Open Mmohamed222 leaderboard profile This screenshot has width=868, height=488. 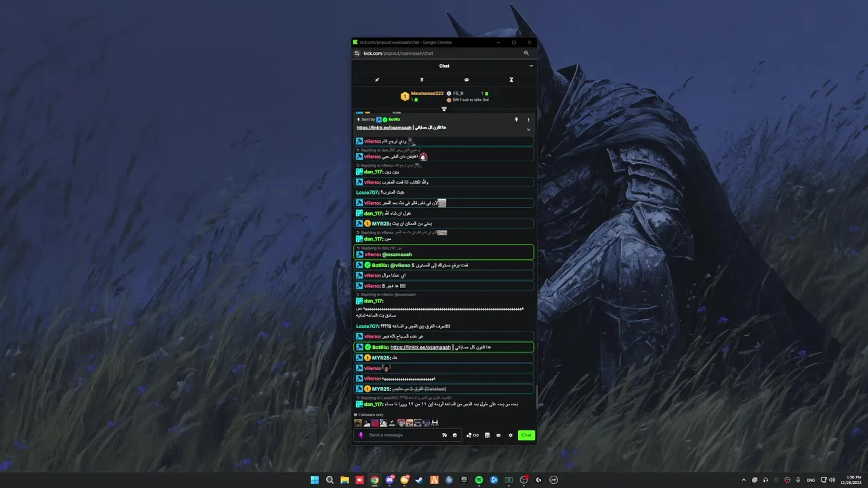point(427,94)
